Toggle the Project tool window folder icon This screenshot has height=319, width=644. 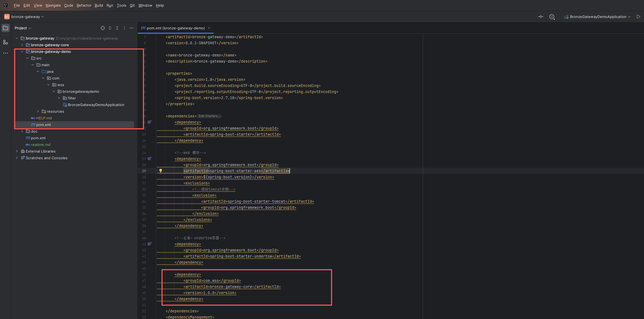tap(5, 28)
